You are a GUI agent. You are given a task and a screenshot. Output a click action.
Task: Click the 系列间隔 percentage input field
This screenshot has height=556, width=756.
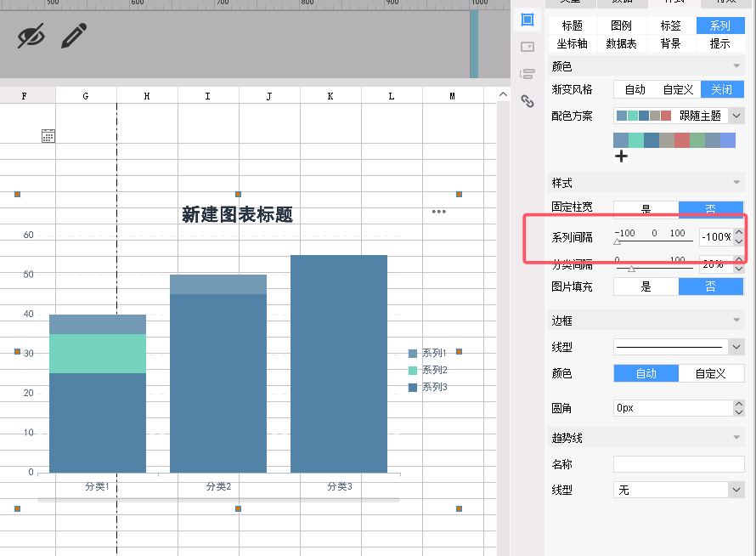tap(716, 237)
